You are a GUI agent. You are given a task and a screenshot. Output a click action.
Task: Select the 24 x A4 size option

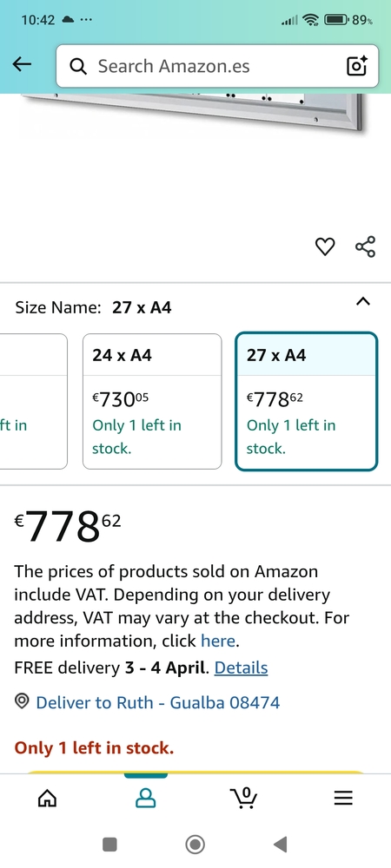[x=152, y=401]
